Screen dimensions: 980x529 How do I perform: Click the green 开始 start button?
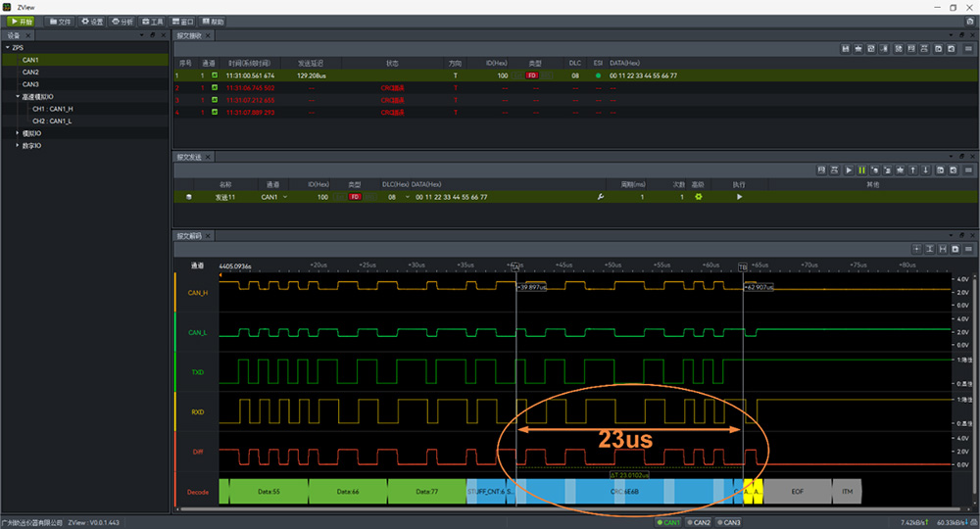(22, 21)
